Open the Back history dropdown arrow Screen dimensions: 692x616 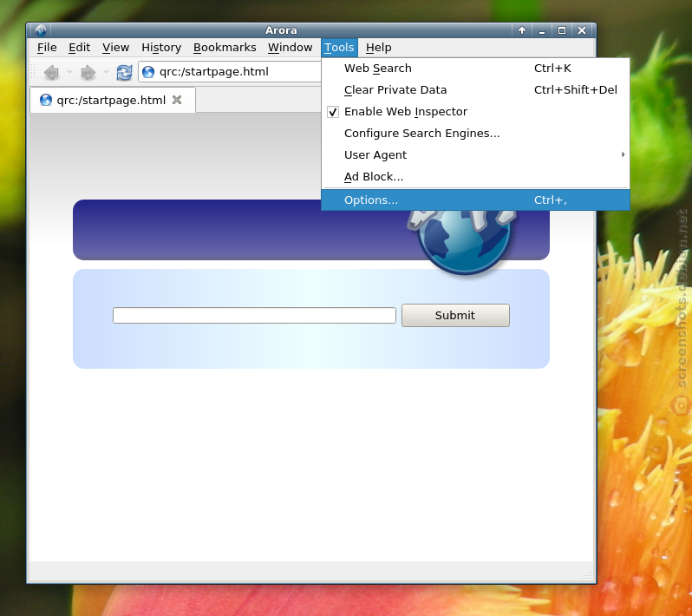tap(69, 71)
